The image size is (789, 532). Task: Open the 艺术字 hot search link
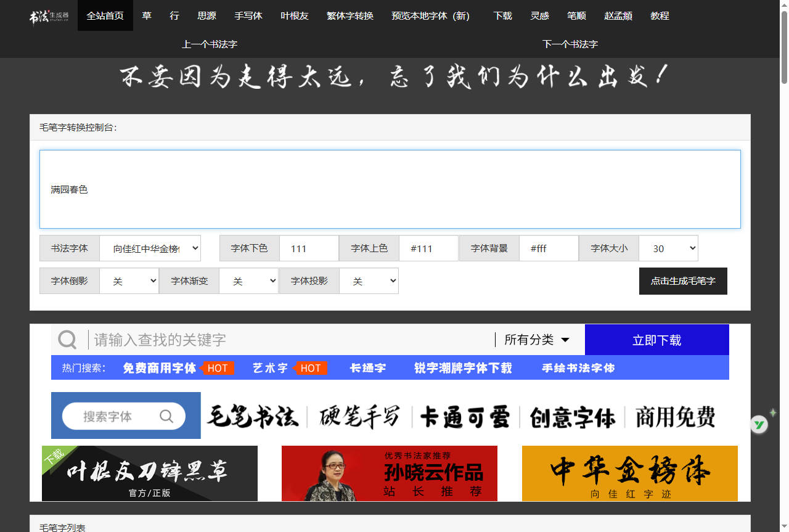point(271,367)
